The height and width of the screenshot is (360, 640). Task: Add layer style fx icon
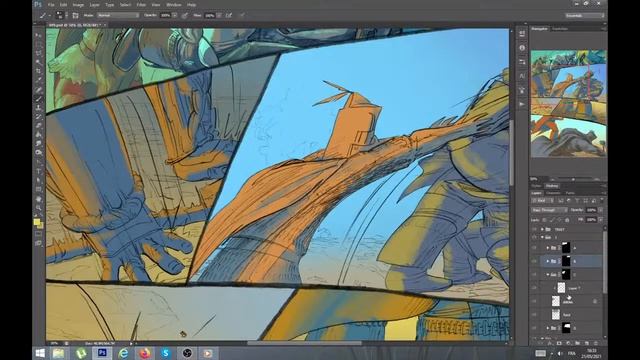[549, 343]
